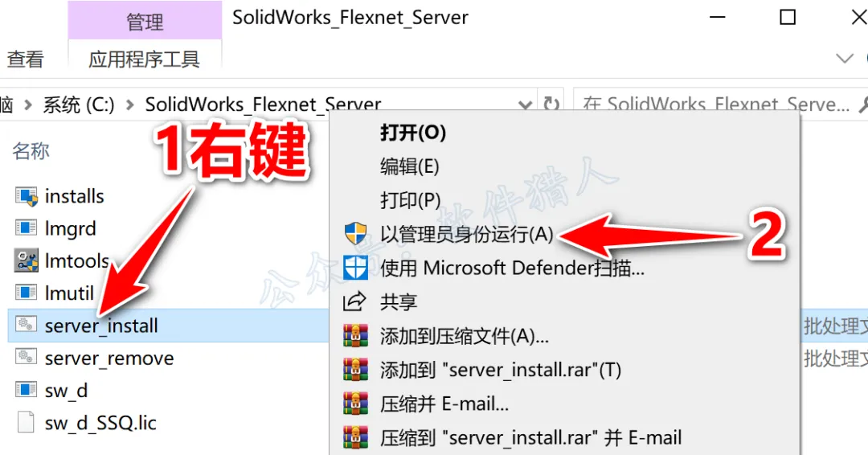Select Open (打开) in the context menu
This screenshot has height=455, width=868.
click(413, 133)
